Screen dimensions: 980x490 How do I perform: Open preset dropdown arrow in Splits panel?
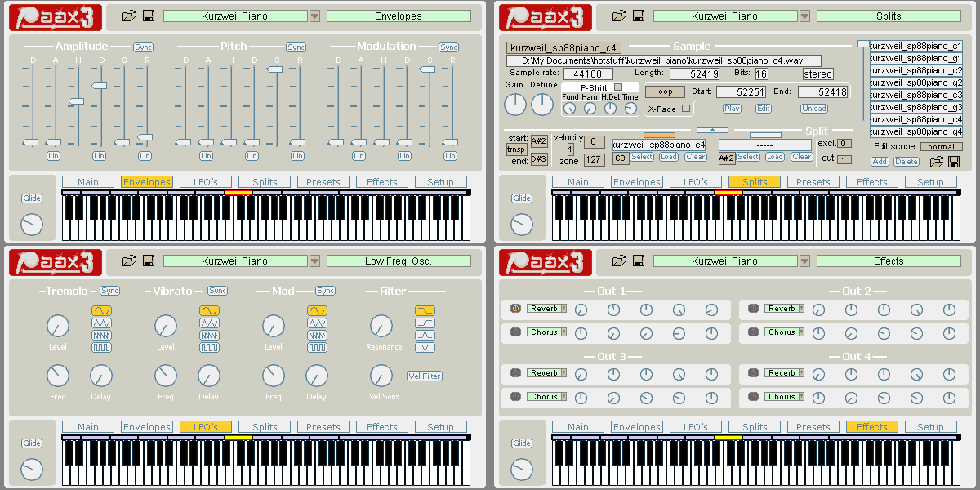pos(805,16)
